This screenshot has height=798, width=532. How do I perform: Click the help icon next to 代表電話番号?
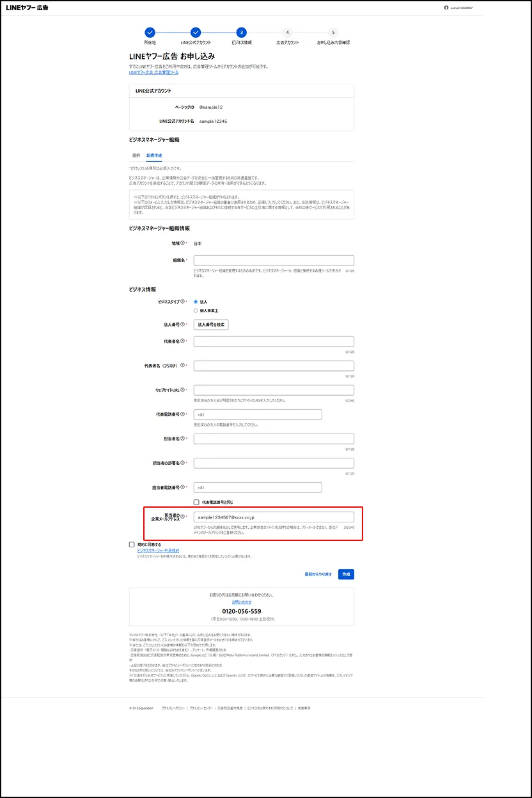(183, 414)
